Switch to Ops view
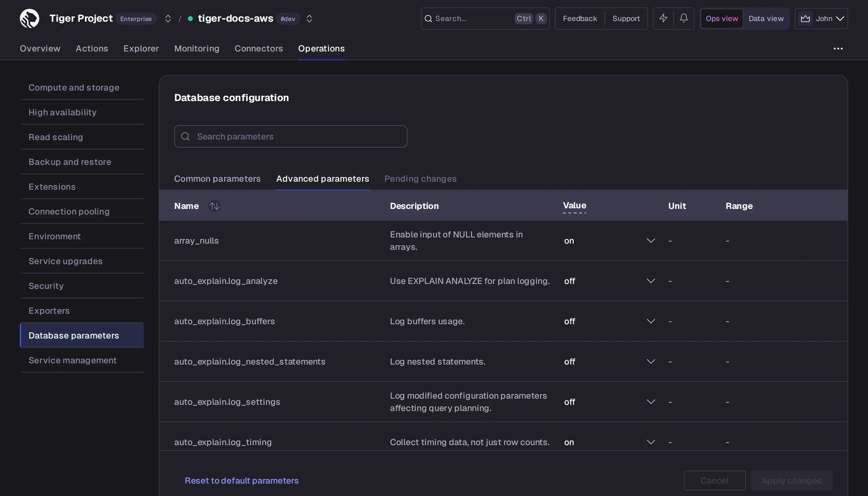Screen dimensions: 868x496 tap(721, 18)
